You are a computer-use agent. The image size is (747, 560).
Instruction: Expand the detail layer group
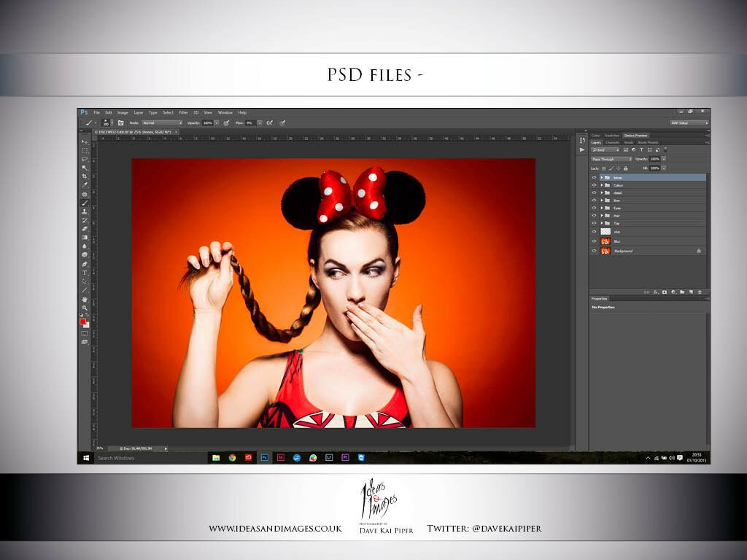point(602,192)
